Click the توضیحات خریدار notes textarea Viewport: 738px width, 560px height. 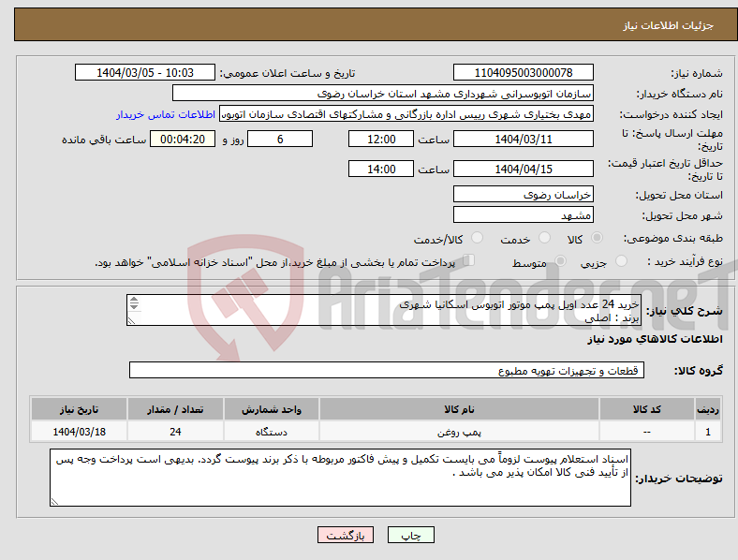coord(340,478)
